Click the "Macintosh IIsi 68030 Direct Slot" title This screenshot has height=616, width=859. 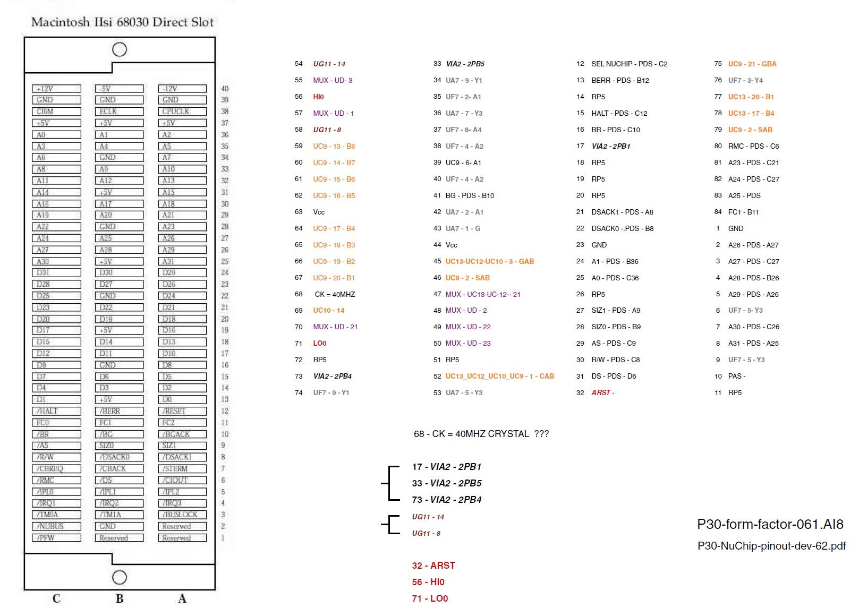[122, 22]
